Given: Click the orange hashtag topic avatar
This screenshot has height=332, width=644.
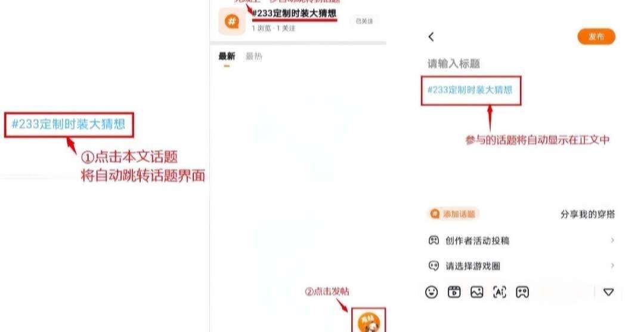Looking at the screenshot, I should (232, 21).
